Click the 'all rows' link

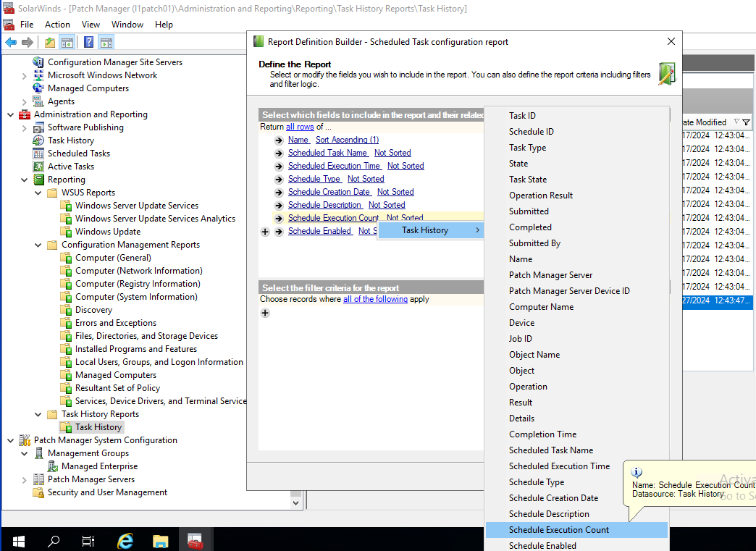300,126
